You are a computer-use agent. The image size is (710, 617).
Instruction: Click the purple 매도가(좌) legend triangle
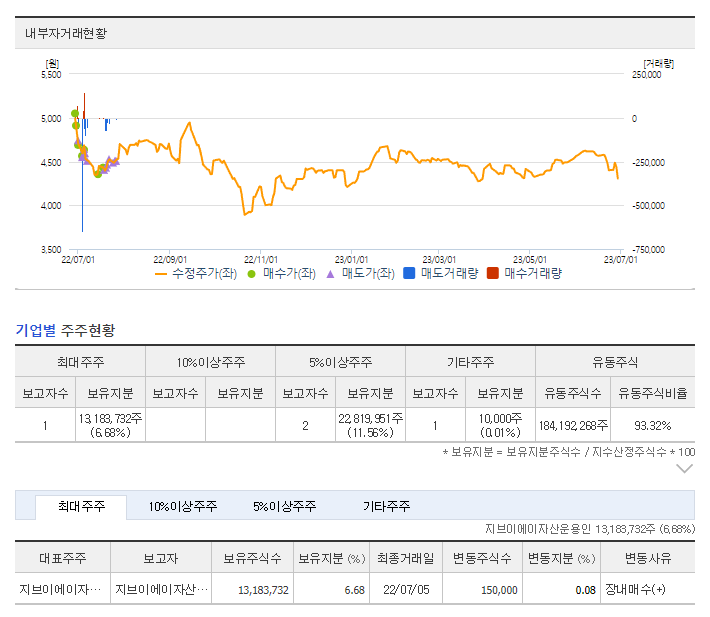click(x=330, y=274)
